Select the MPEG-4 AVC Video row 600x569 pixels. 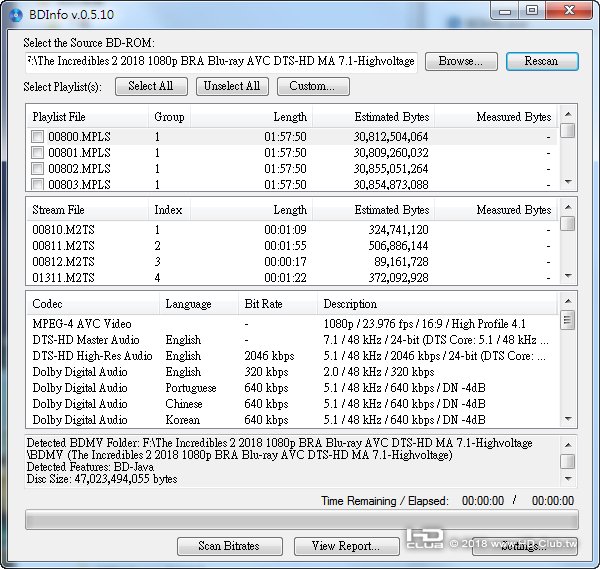click(x=292, y=324)
